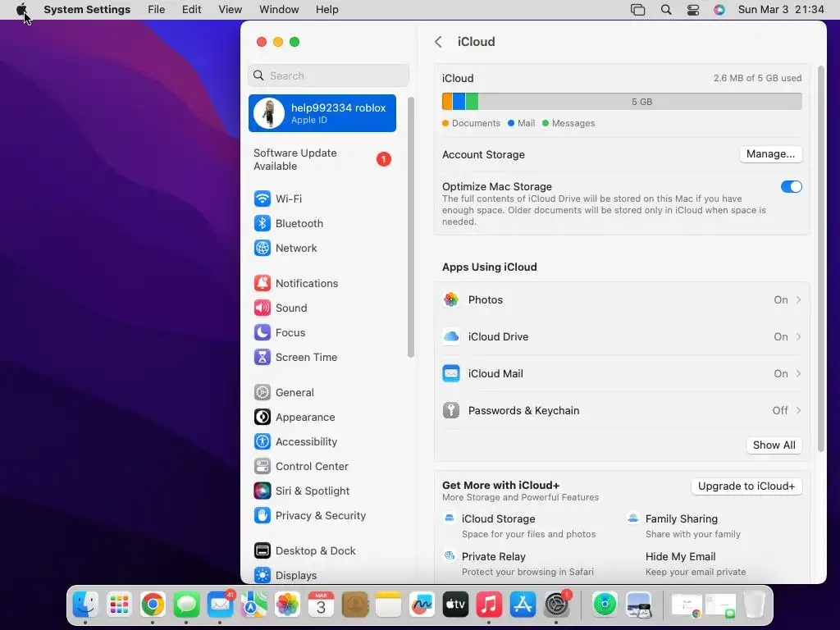Open iCloud Mail row details
The width and height of the screenshot is (840, 630).
(x=622, y=374)
